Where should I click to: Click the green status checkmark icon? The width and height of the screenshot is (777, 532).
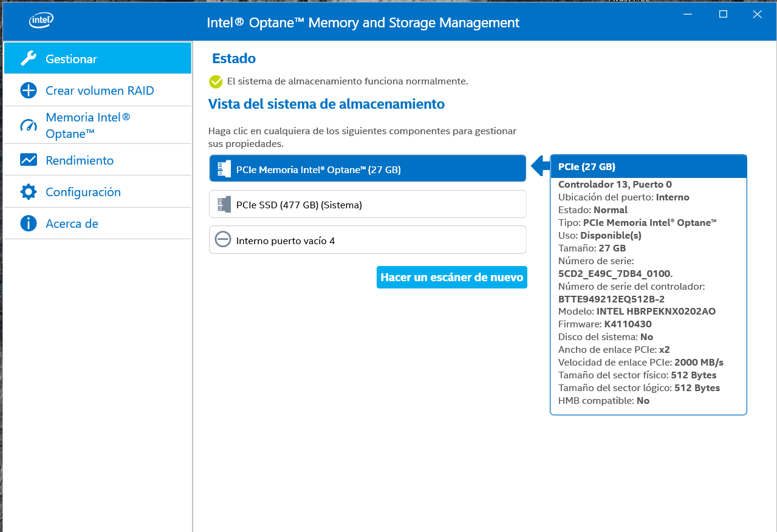216,81
